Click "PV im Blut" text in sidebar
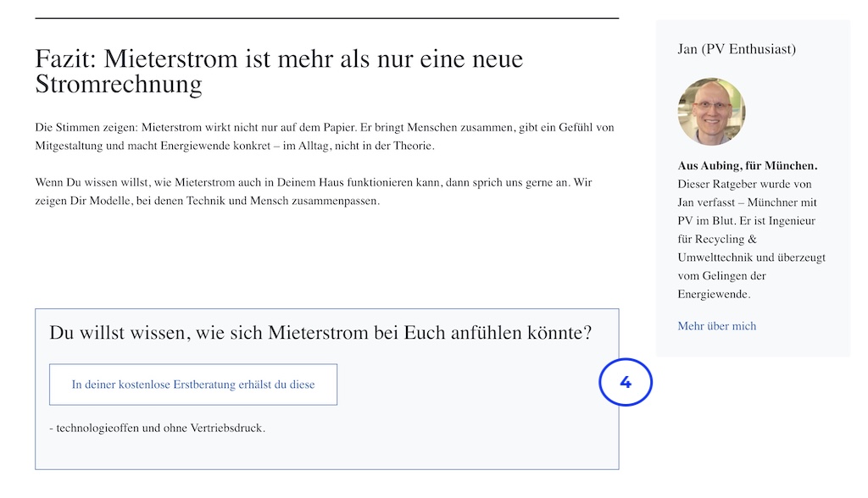 point(706,220)
